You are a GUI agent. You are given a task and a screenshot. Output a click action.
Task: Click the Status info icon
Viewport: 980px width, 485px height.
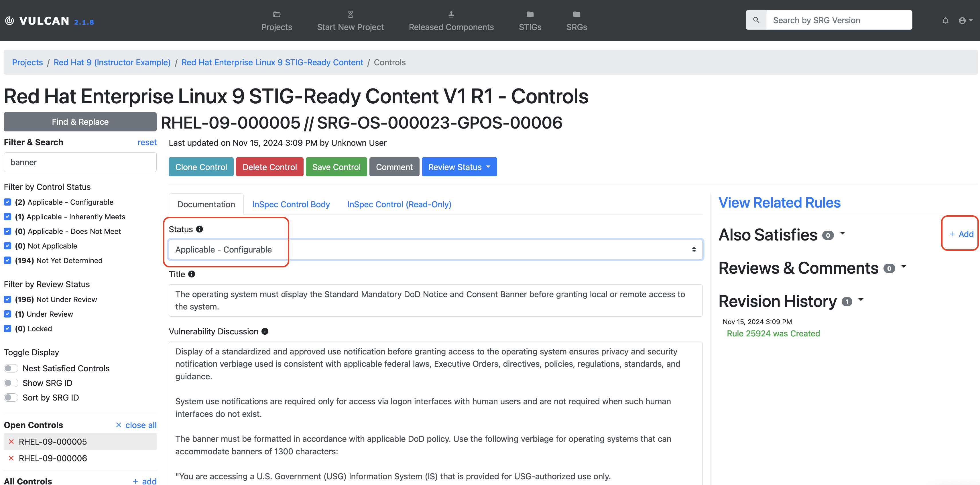pyautogui.click(x=199, y=229)
